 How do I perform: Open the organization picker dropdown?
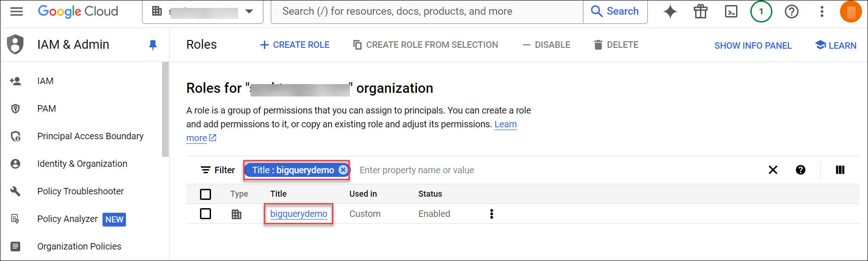click(203, 11)
